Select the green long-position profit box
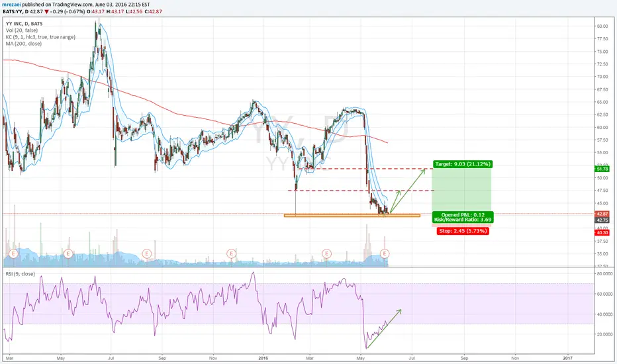The width and height of the screenshot is (617, 364). click(461, 191)
